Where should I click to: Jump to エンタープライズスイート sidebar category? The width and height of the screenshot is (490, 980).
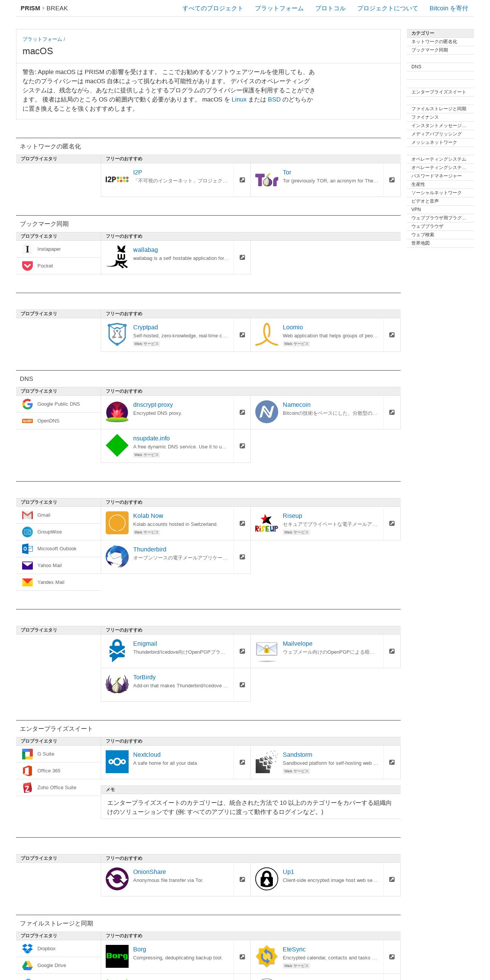(440, 92)
